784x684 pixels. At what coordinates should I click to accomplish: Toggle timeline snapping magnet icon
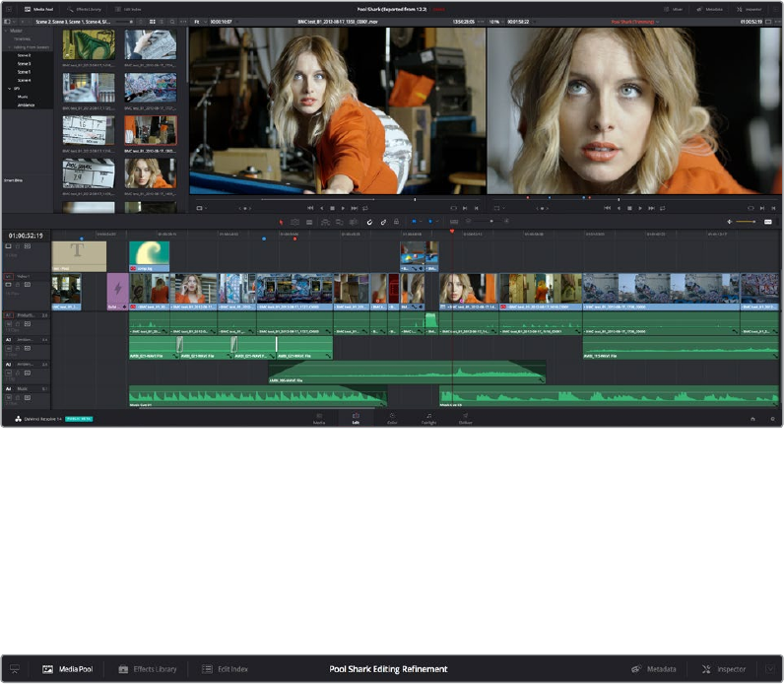coord(369,222)
